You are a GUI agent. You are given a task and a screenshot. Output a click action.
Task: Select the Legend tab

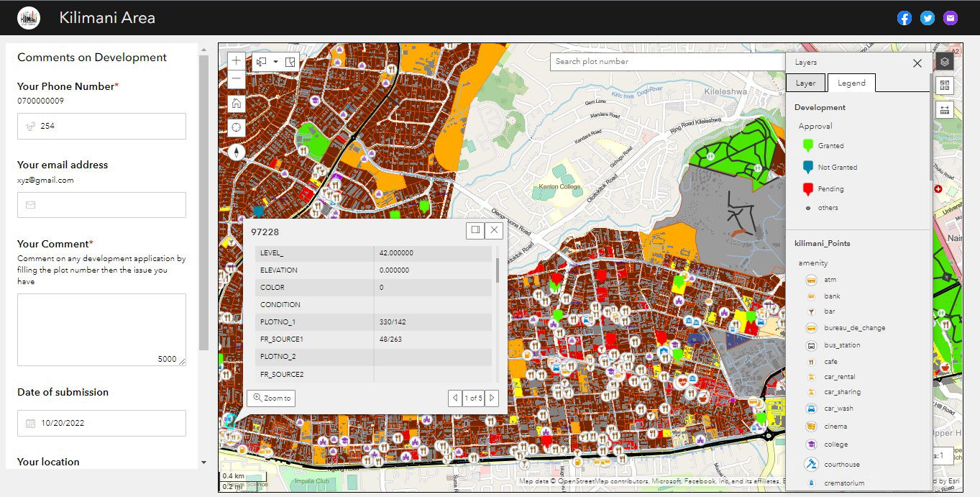coord(851,83)
